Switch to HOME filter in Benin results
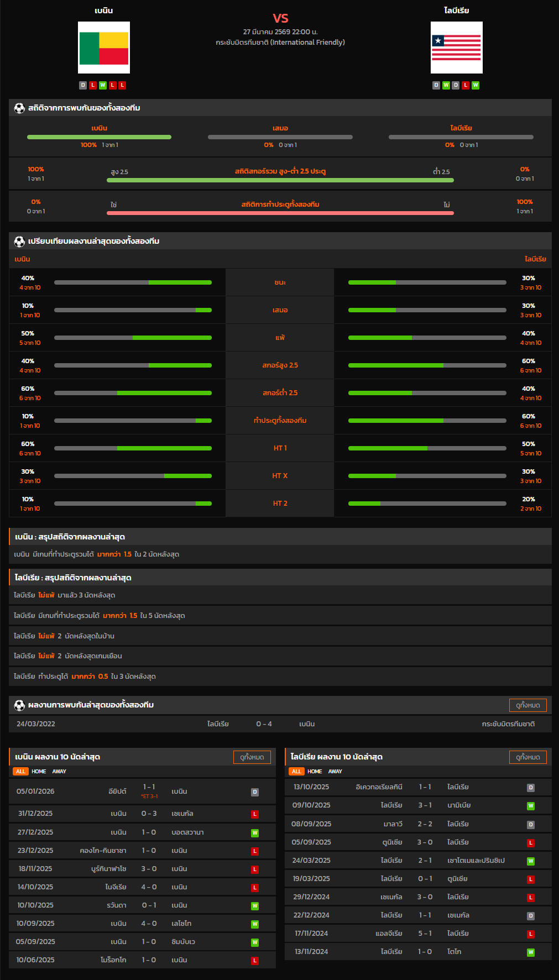Viewport: 559px width, 980px height. click(39, 772)
